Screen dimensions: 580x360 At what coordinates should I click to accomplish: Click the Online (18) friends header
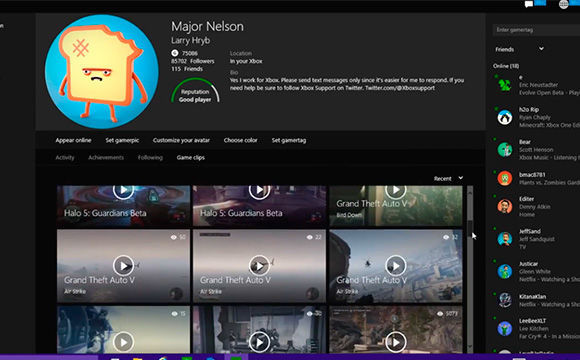click(x=506, y=66)
